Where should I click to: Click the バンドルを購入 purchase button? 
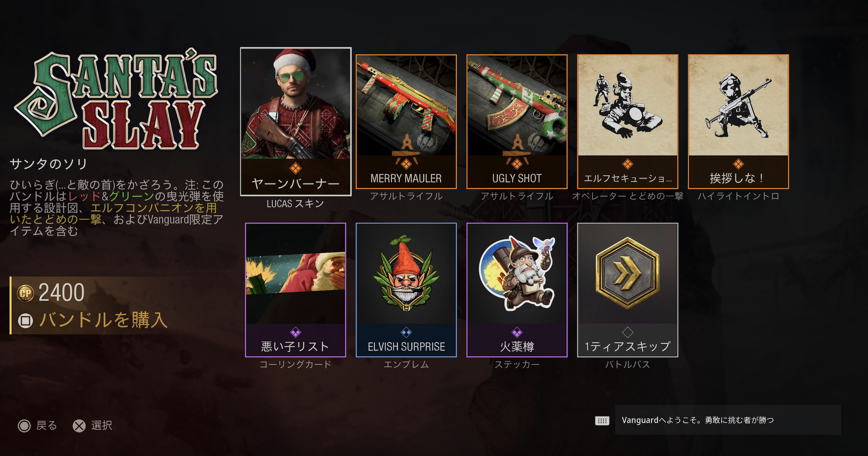pyautogui.click(x=103, y=320)
